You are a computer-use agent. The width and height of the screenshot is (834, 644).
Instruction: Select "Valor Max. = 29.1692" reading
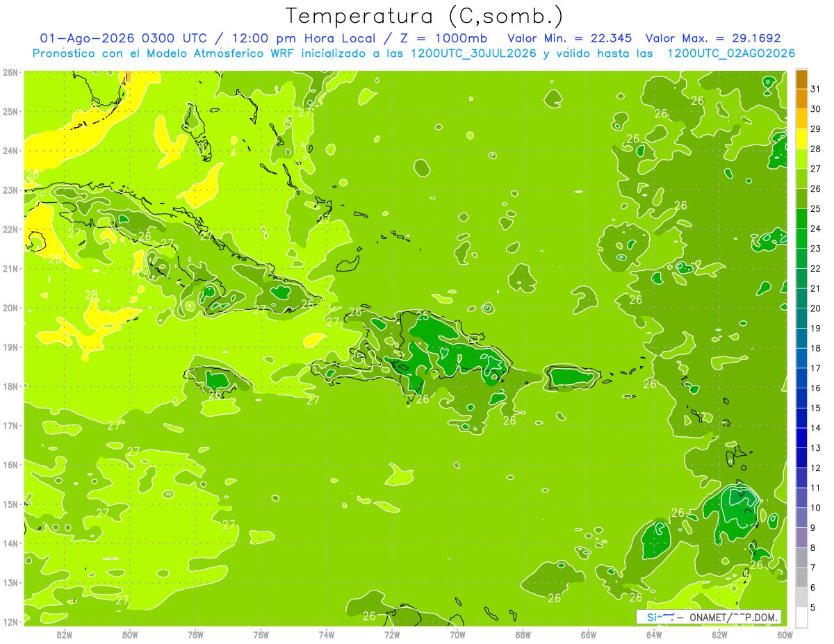(x=713, y=38)
